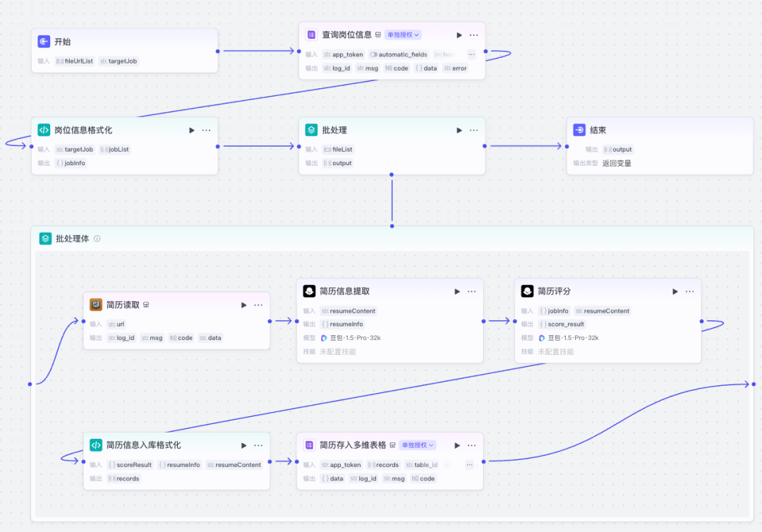762x532 pixels.
Task: Click 未配置技能 in 简历评分 node
Action: (x=556, y=351)
